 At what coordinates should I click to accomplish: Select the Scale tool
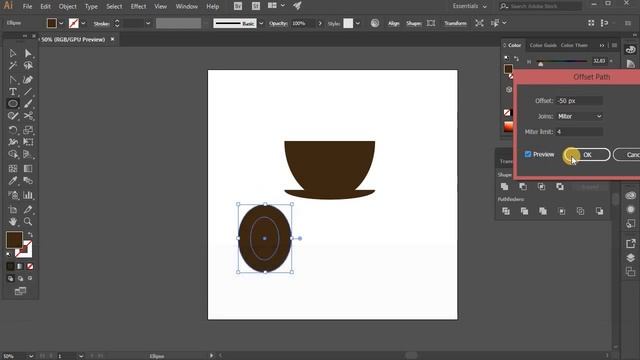[x=28, y=130]
